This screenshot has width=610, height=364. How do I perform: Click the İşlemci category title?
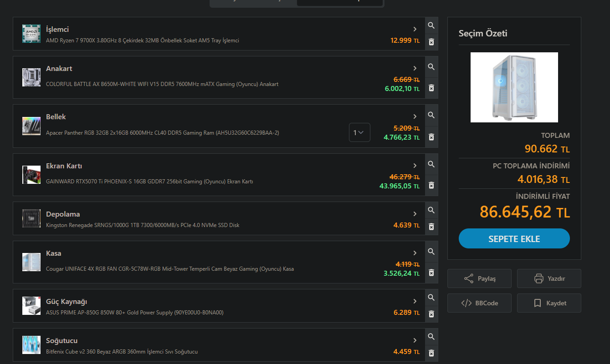(x=57, y=29)
